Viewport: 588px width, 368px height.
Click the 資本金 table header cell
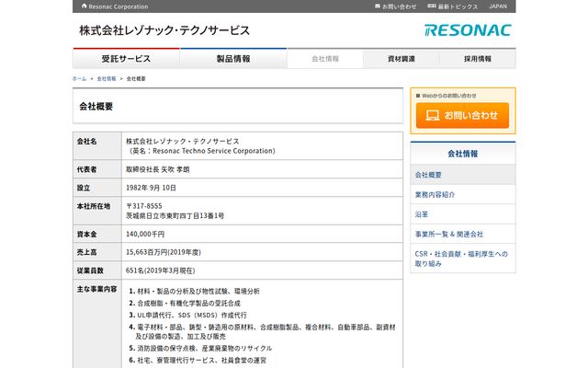[x=97, y=234]
